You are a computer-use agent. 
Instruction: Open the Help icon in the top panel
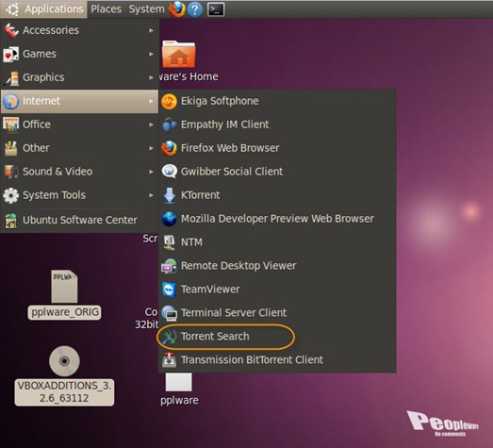click(195, 9)
